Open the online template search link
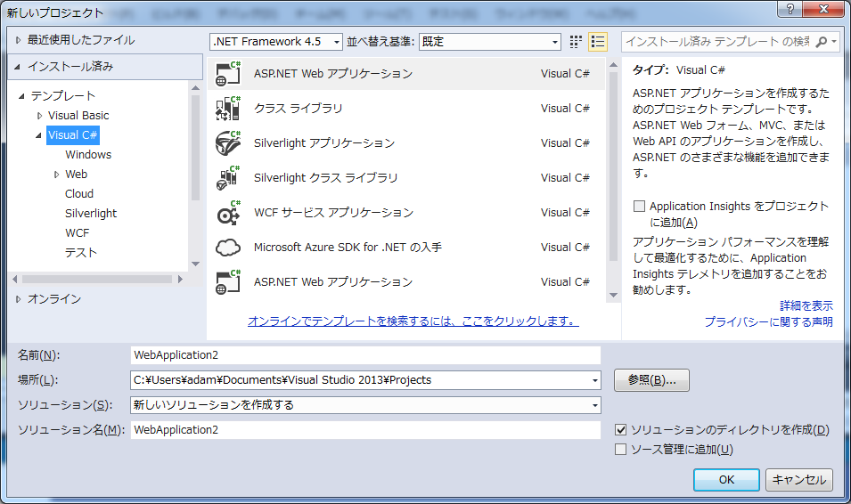Image resolution: width=851 pixels, height=504 pixels. tap(413, 321)
